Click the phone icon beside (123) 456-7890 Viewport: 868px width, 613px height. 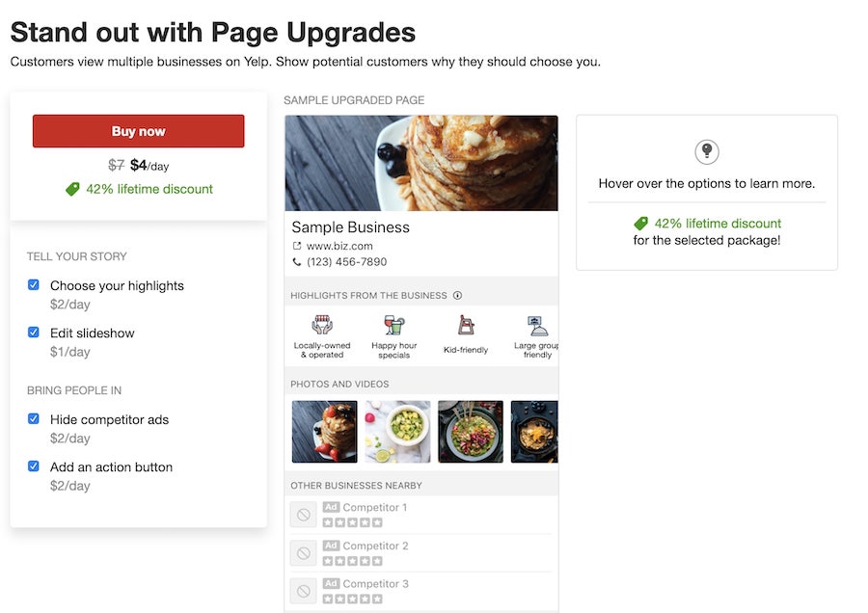coord(297,262)
